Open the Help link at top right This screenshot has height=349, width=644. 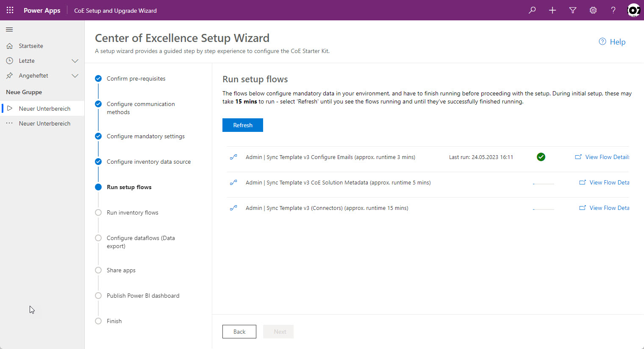click(612, 42)
